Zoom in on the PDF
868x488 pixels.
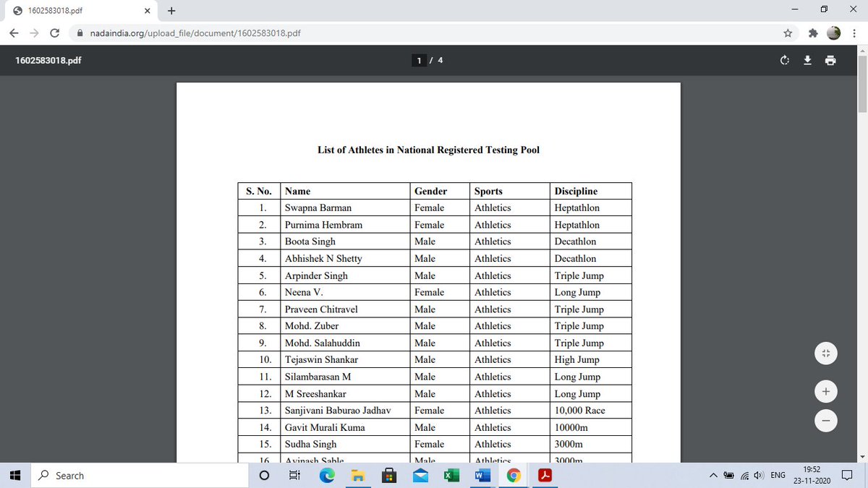825,392
